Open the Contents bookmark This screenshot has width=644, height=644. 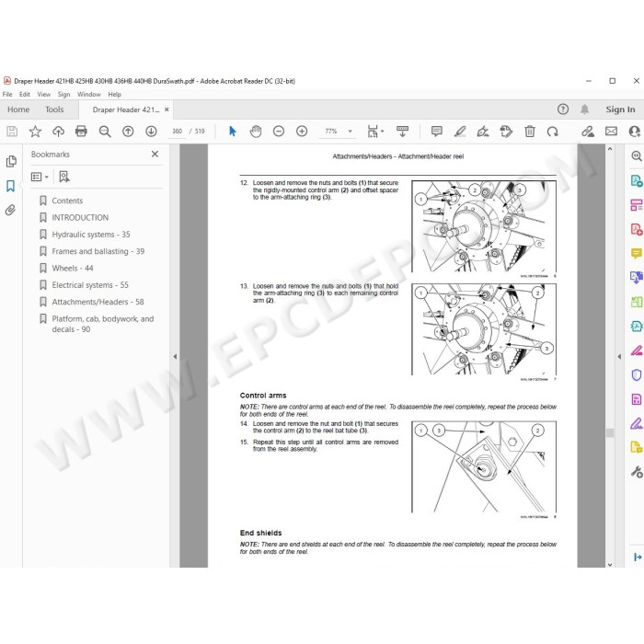(x=67, y=201)
